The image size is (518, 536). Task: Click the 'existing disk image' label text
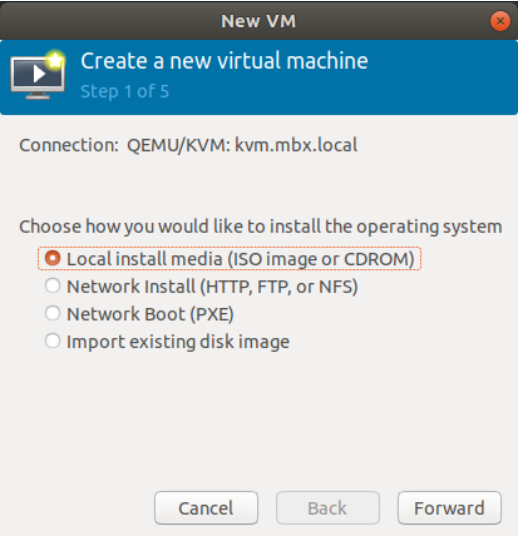pos(209,341)
